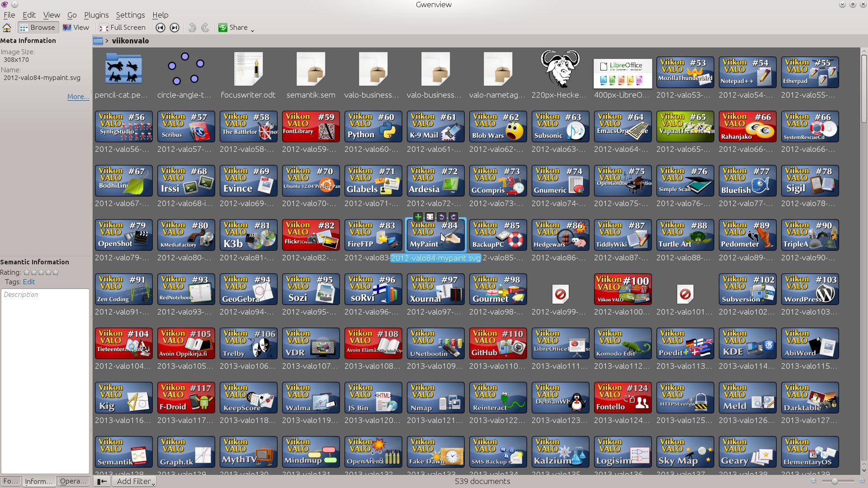The width and height of the screenshot is (868, 488).
Task: Select the WordPress #103 thumbnail
Action: coord(810,289)
